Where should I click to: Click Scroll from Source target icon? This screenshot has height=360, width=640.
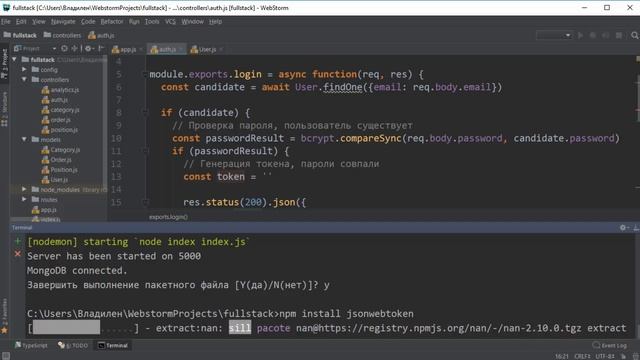click(x=64, y=49)
